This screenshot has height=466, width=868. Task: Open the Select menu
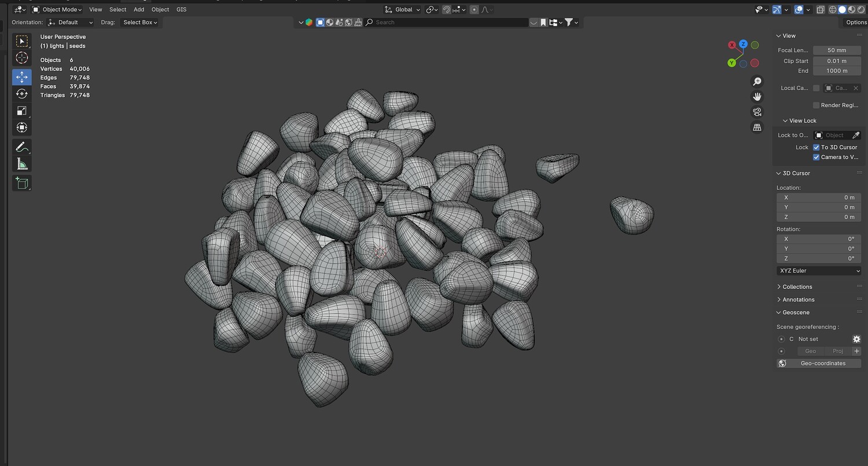tap(118, 9)
